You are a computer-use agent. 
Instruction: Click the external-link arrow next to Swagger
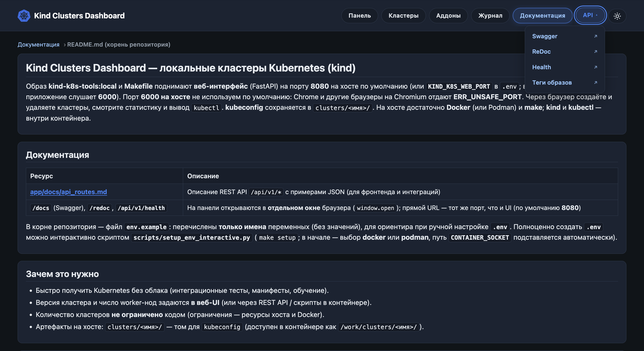[595, 36]
